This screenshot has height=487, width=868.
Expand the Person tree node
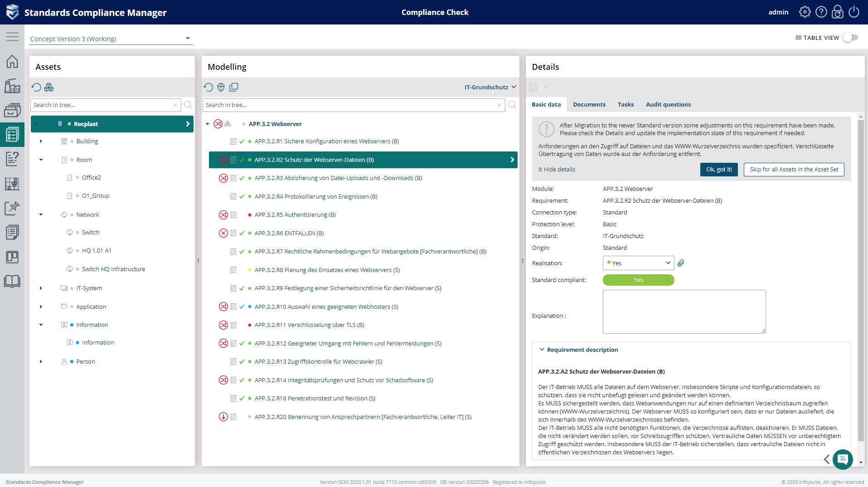[x=41, y=362]
